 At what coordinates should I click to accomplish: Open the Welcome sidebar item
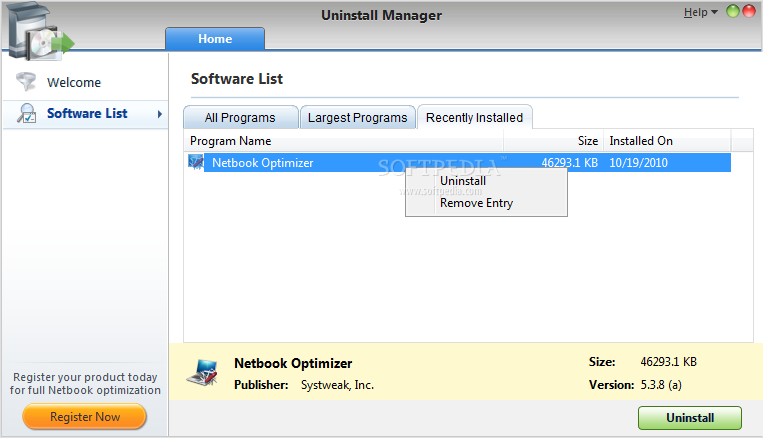tap(86, 82)
